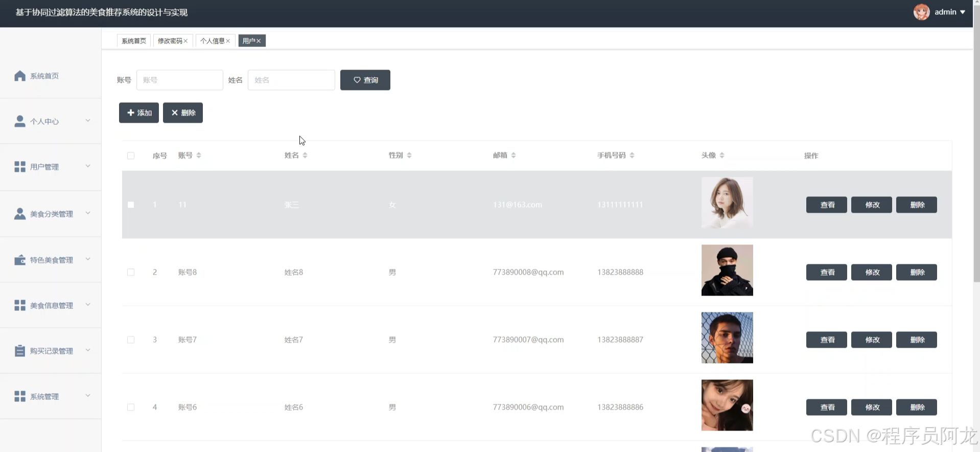980x452 pixels.
Task: Open 账号7's avatar thumbnail
Action: pos(727,337)
